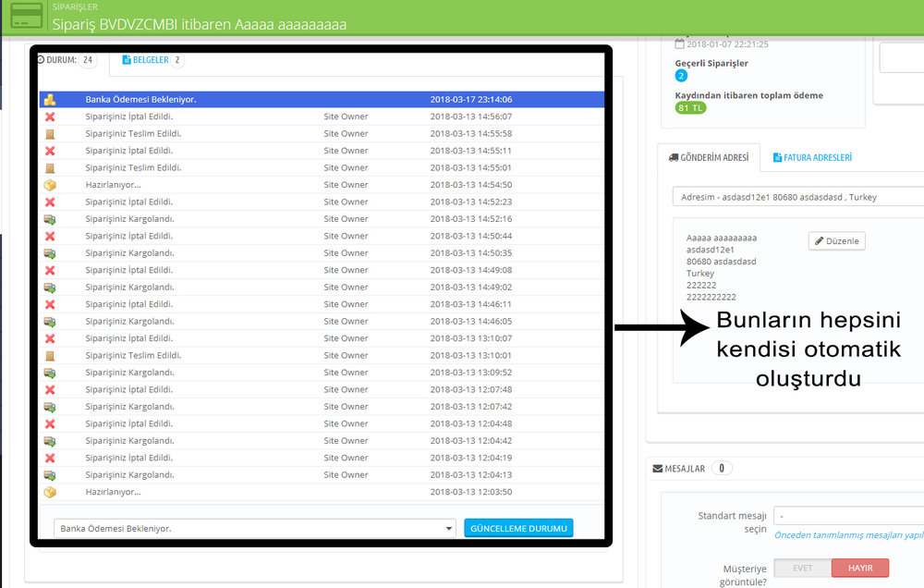Set Müşteriye görüntüle to HAYIR
Screen dimensions: 924x588
(860, 569)
